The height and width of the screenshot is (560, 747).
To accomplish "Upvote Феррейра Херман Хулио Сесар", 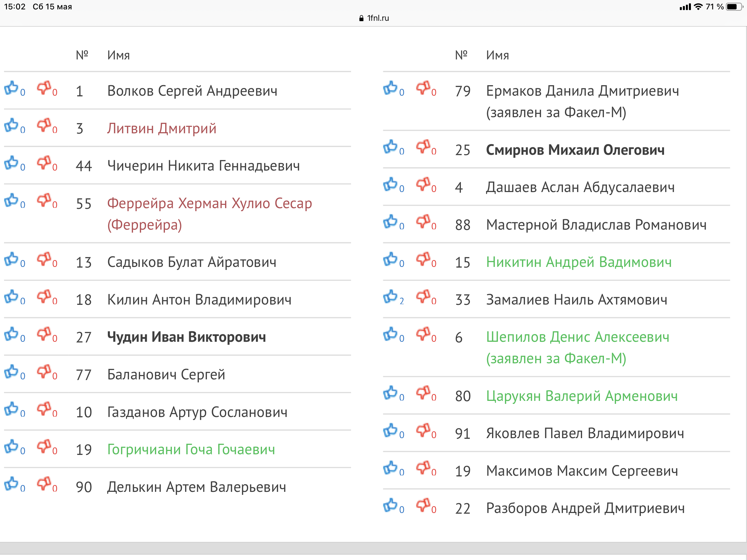I will [x=11, y=200].
